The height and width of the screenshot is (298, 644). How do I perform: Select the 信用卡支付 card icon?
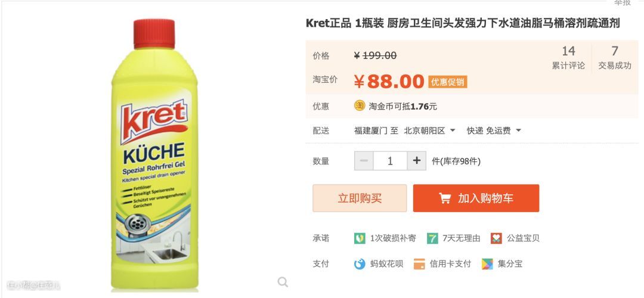click(x=419, y=263)
